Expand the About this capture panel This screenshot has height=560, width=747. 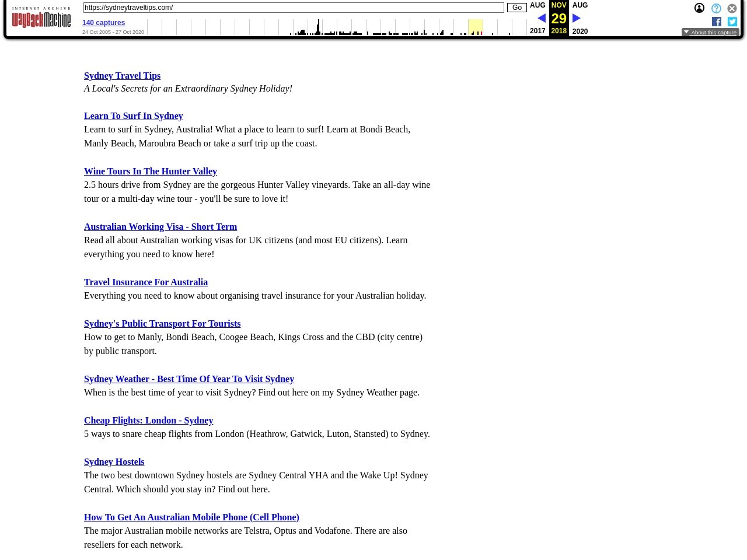tap(710, 33)
